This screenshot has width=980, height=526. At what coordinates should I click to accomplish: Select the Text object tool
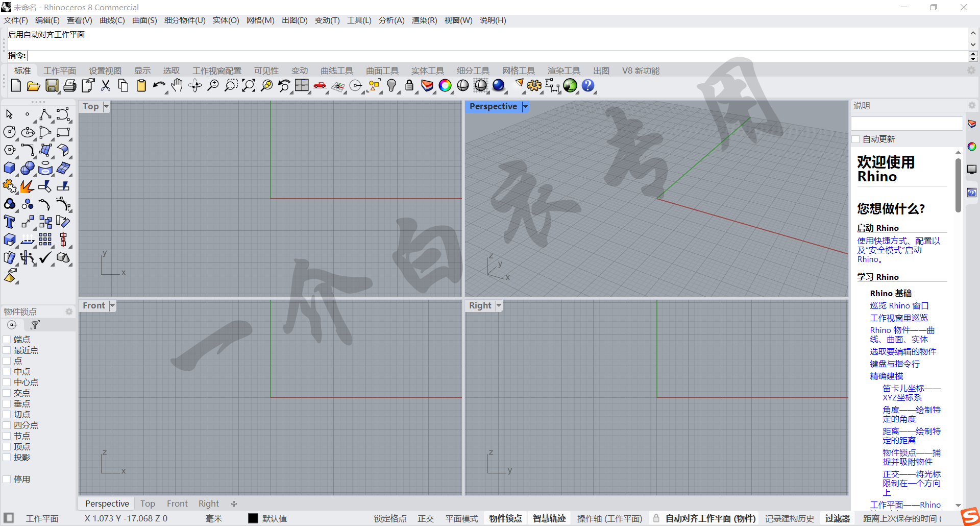click(x=10, y=222)
